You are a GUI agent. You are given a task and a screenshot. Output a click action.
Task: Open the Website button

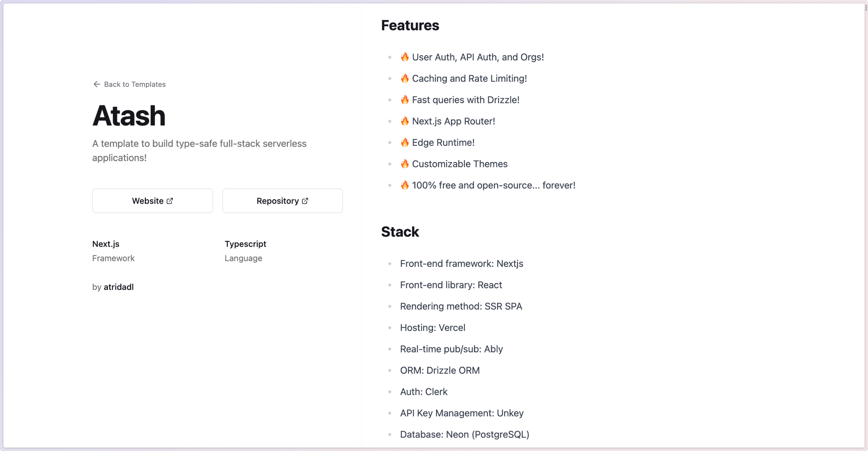point(152,201)
